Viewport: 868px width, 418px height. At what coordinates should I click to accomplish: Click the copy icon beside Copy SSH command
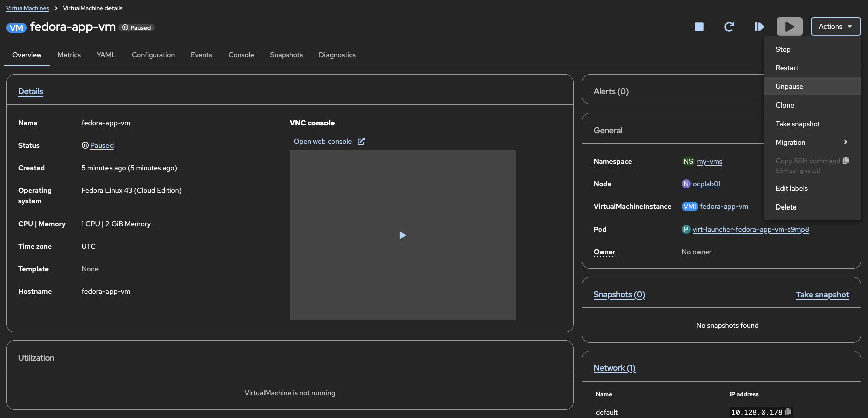(x=846, y=160)
